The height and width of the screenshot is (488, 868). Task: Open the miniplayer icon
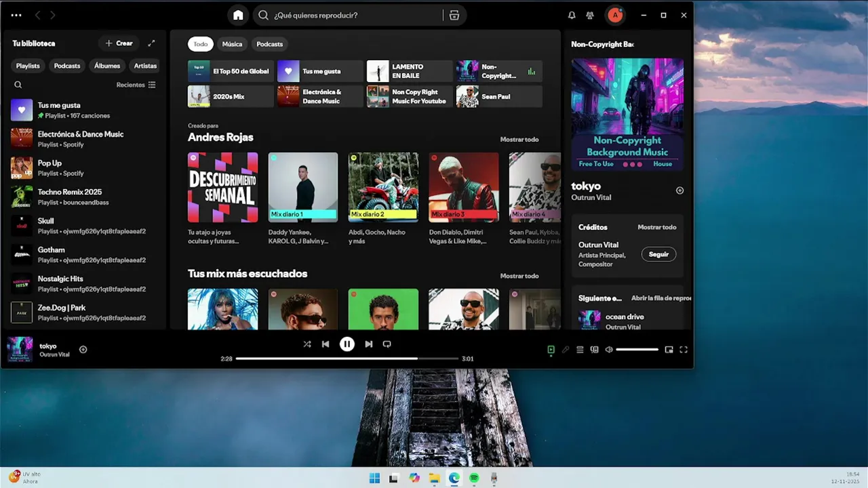669,350
